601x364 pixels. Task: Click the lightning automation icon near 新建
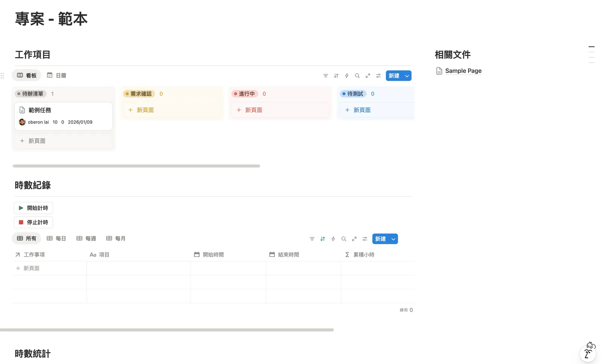pos(346,76)
